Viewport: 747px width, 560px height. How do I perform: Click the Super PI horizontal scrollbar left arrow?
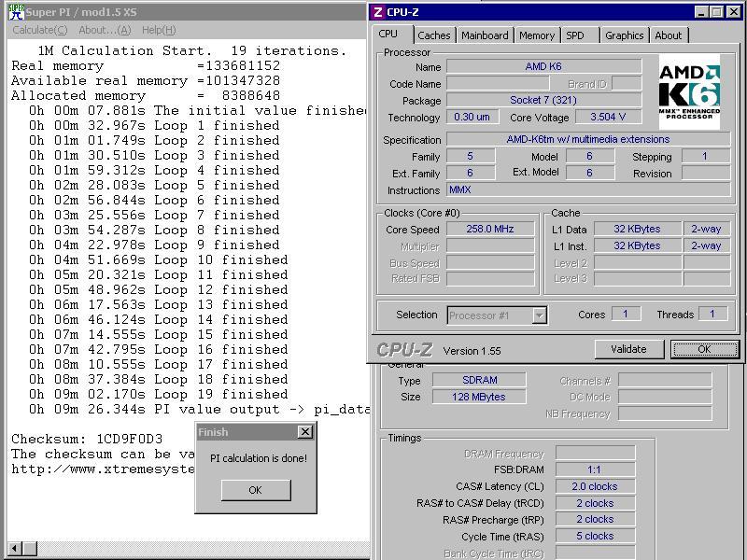coord(15,549)
